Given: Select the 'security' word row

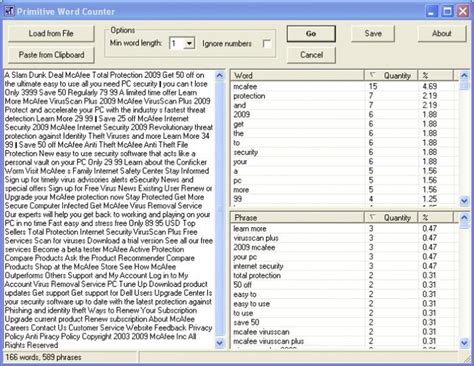Looking at the screenshot, I should point(345,152).
